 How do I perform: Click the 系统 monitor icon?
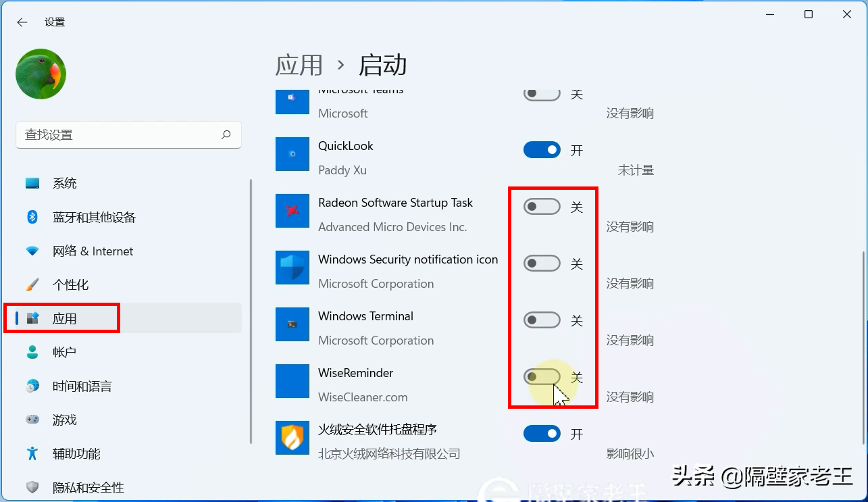point(32,183)
